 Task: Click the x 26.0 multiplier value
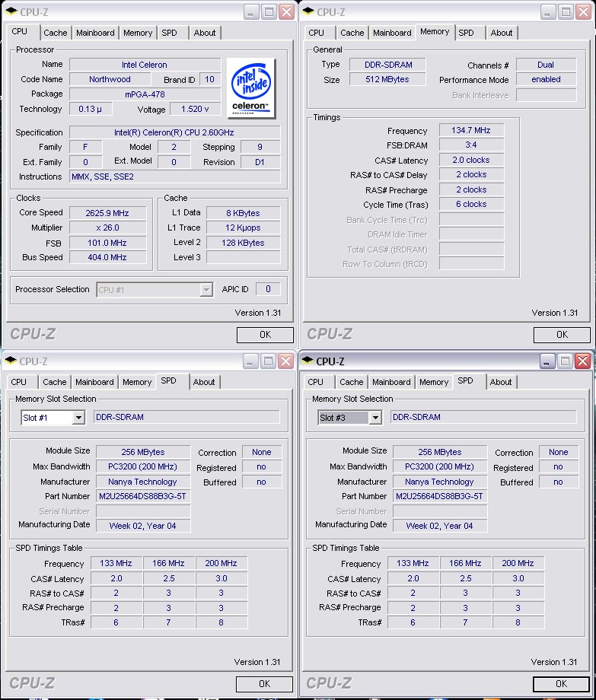[x=107, y=228]
